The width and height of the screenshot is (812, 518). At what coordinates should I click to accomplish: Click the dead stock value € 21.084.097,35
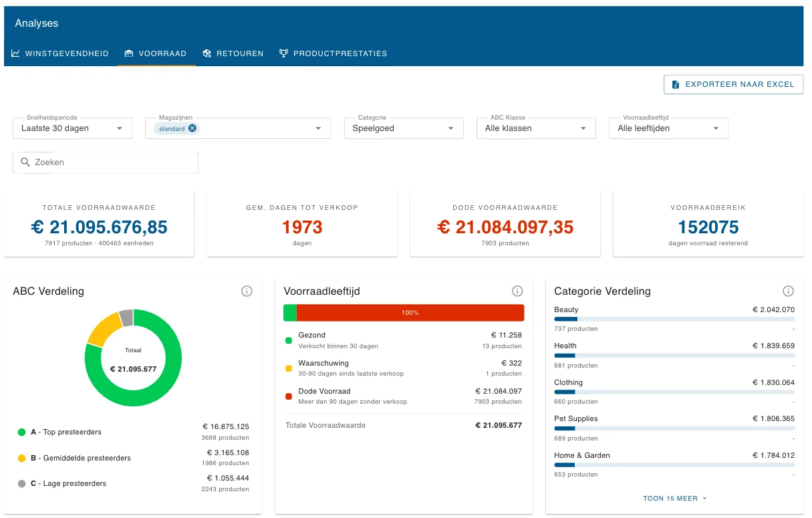(x=505, y=227)
